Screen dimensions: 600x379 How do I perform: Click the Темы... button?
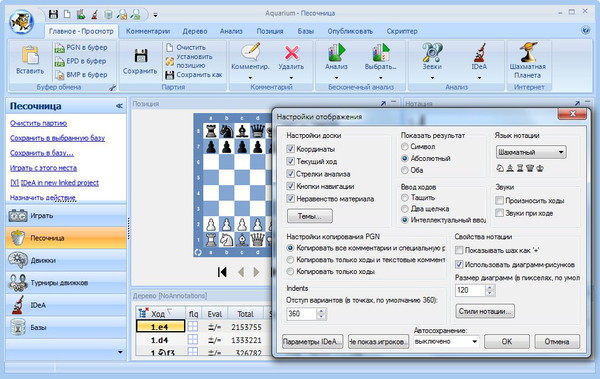click(x=310, y=216)
